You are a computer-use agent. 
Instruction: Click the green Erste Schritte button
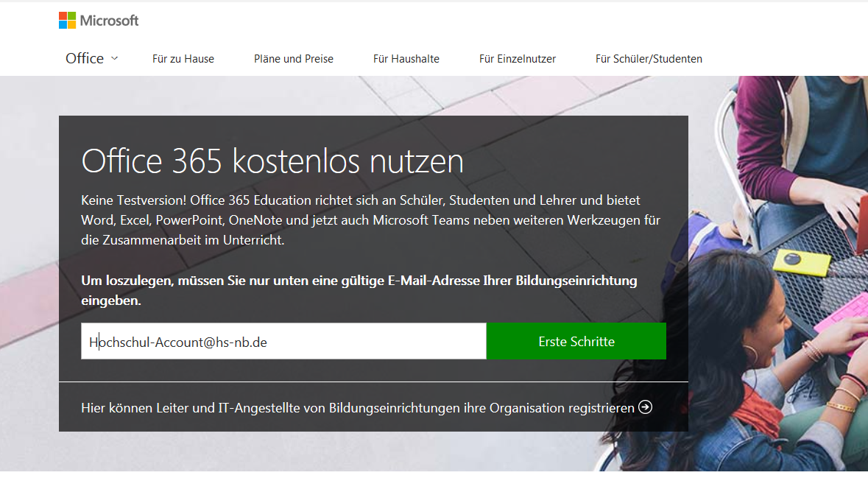576,341
